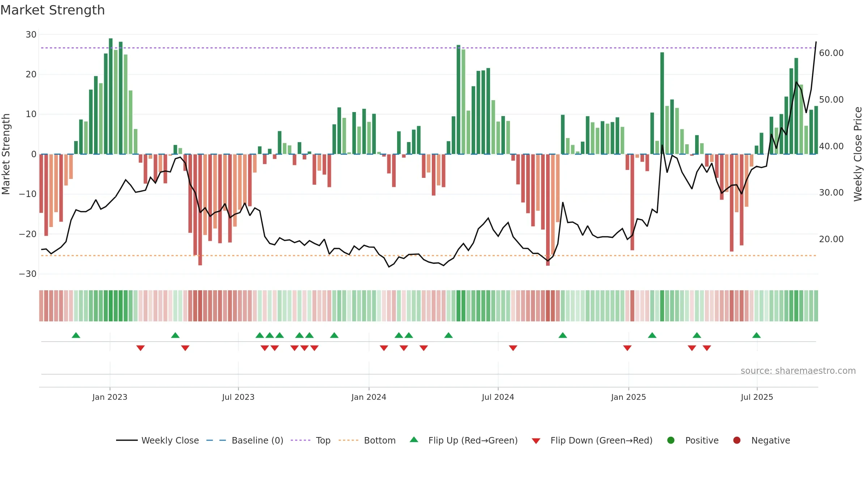Click the 60.00 price axis label
The image size is (868, 488).
point(831,53)
